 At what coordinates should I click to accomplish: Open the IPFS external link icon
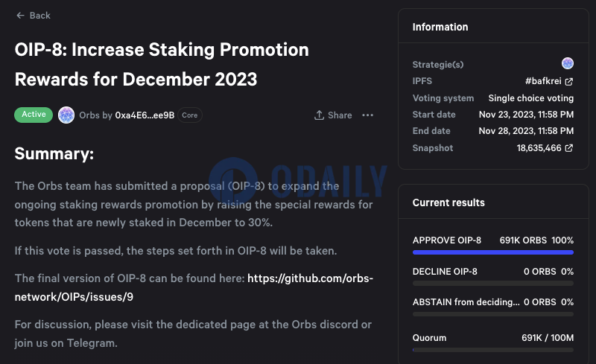(569, 82)
